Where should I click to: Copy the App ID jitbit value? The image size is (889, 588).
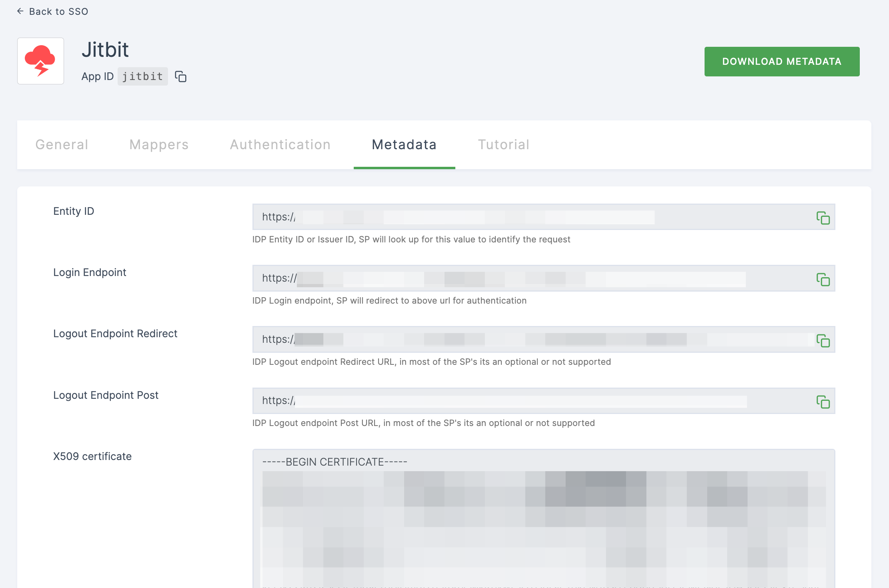[x=181, y=76]
